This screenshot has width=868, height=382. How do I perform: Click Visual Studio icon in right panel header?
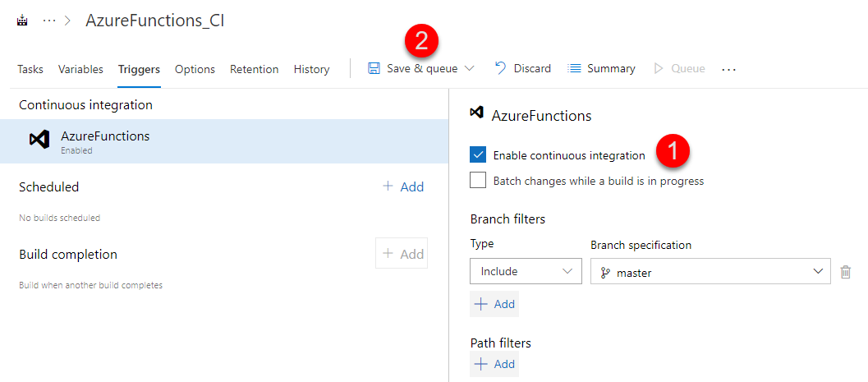click(476, 113)
